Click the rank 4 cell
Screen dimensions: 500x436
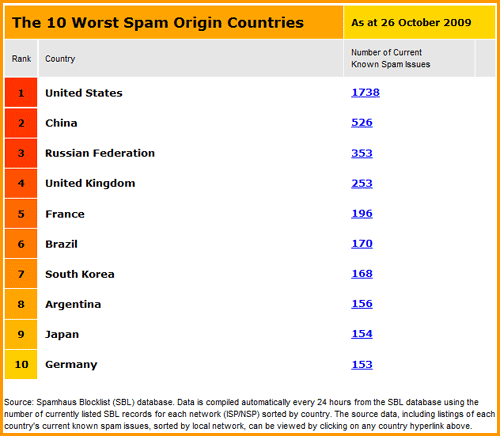[x=21, y=183]
